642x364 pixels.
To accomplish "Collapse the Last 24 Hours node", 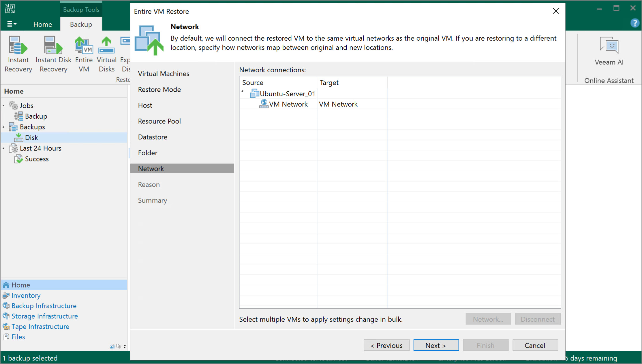I will 4,148.
